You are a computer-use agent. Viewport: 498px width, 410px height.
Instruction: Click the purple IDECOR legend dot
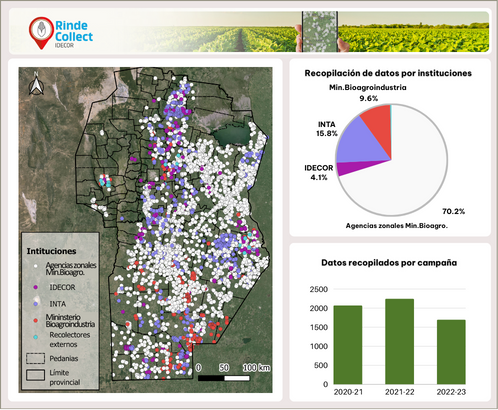click(35, 287)
